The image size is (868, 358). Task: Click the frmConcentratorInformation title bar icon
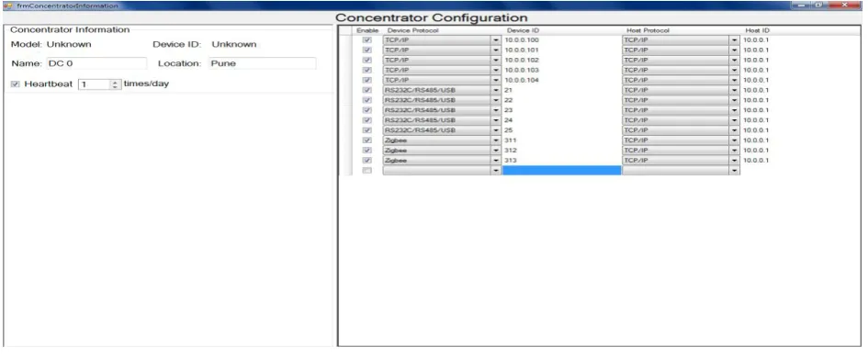tap(8, 6)
